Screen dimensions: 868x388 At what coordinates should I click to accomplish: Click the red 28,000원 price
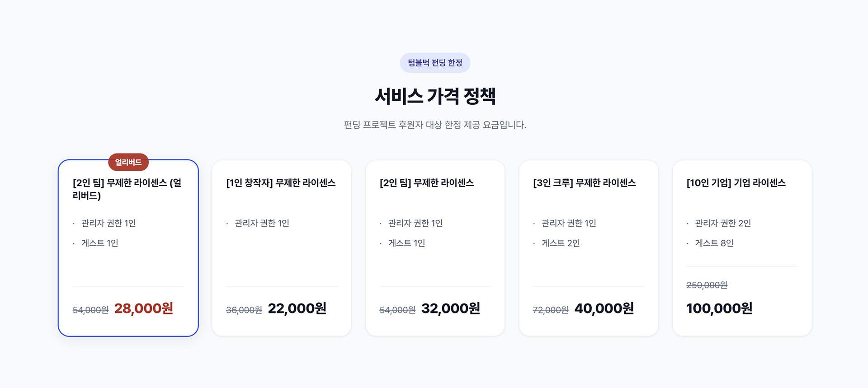(144, 309)
